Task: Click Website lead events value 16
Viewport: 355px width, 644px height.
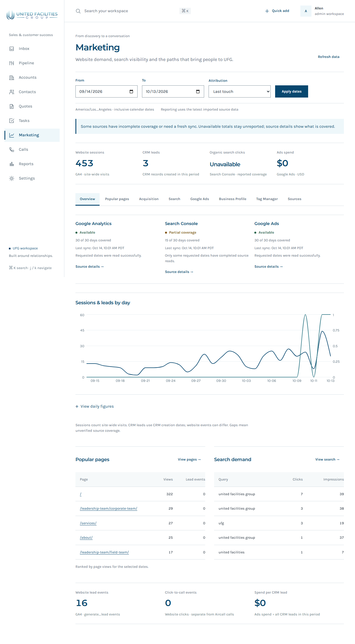Action: coord(82,603)
